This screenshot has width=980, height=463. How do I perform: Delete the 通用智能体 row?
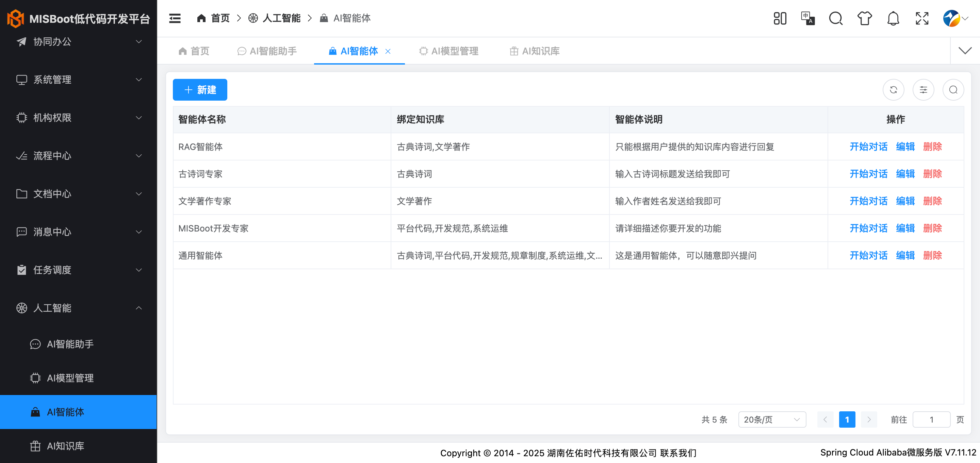click(932, 255)
